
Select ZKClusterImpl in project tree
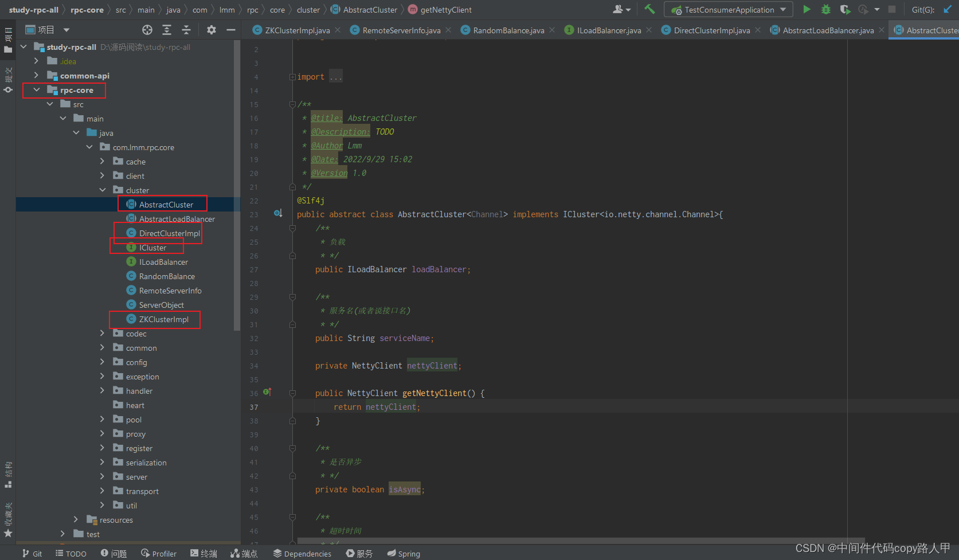point(163,319)
